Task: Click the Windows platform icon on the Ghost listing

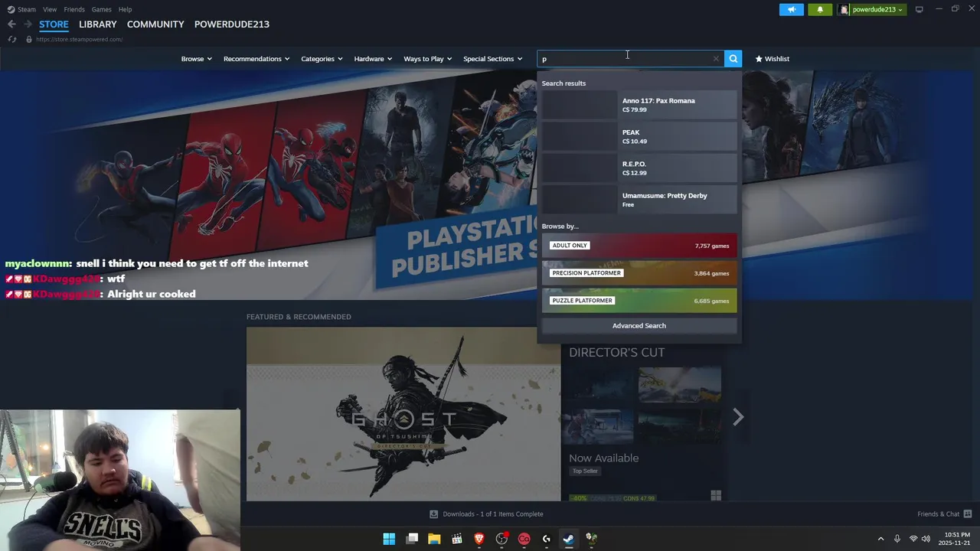Action: pos(716,496)
